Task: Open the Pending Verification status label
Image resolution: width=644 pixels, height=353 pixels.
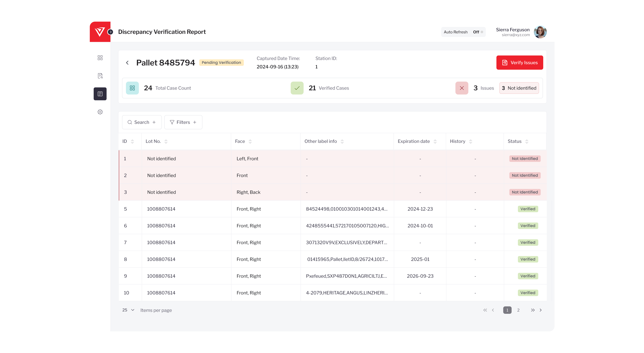Action: [221, 62]
